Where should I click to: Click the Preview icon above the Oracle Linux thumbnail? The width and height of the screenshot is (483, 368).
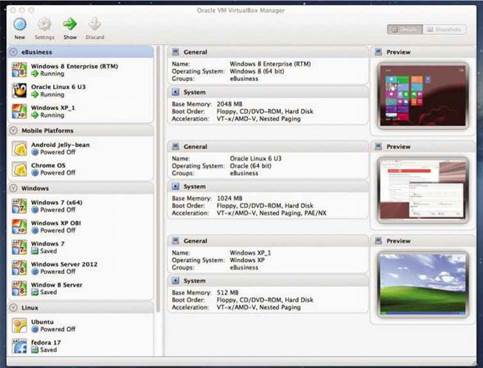[378, 146]
